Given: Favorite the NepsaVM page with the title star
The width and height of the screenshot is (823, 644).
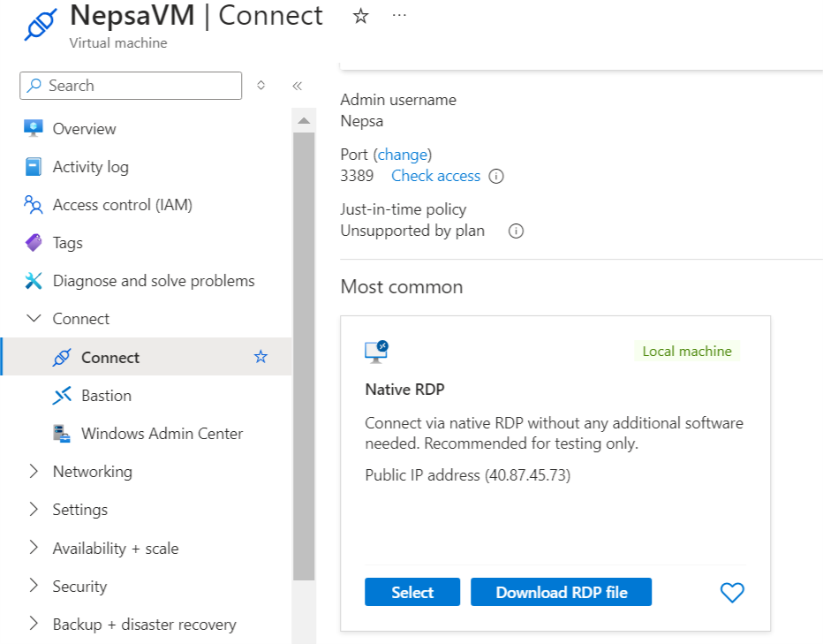Looking at the screenshot, I should click(x=360, y=16).
